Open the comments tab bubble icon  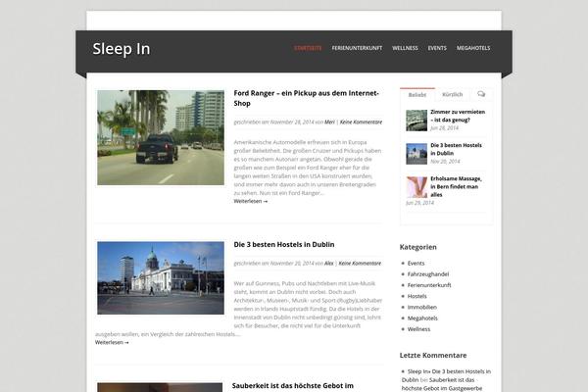pos(481,94)
